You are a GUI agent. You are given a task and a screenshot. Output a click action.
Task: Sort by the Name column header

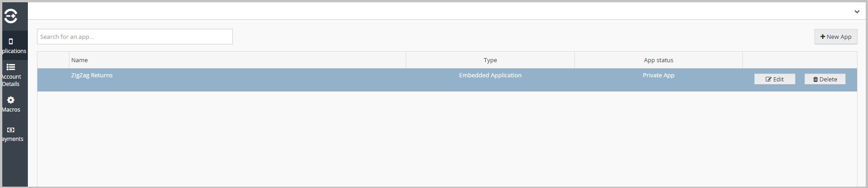coord(79,60)
